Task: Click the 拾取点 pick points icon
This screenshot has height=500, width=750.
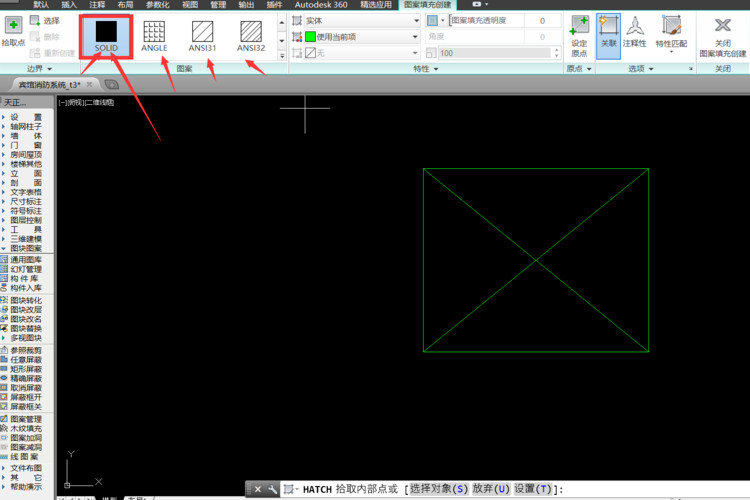Action: [x=13, y=25]
